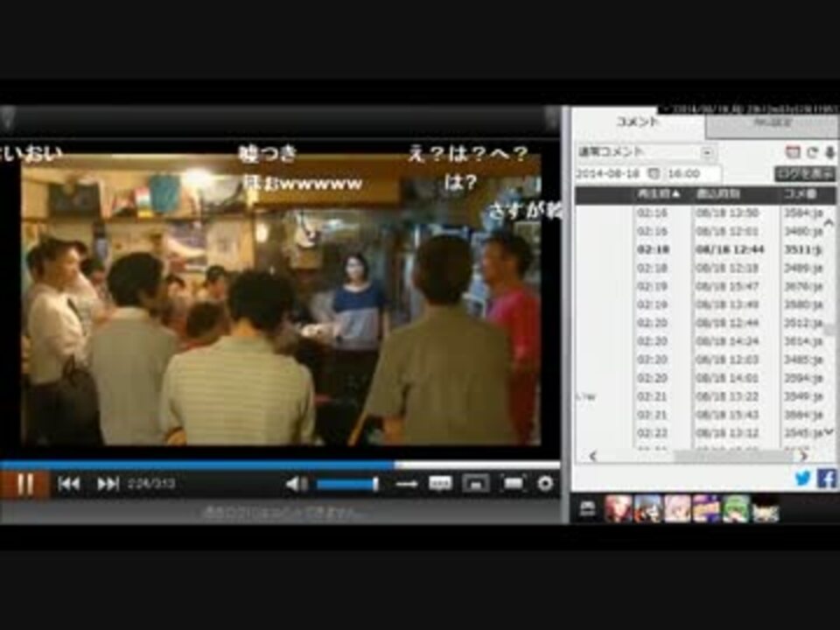Click the down-arrow auto-scroll icon
The image size is (840, 630).
tap(829, 152)
